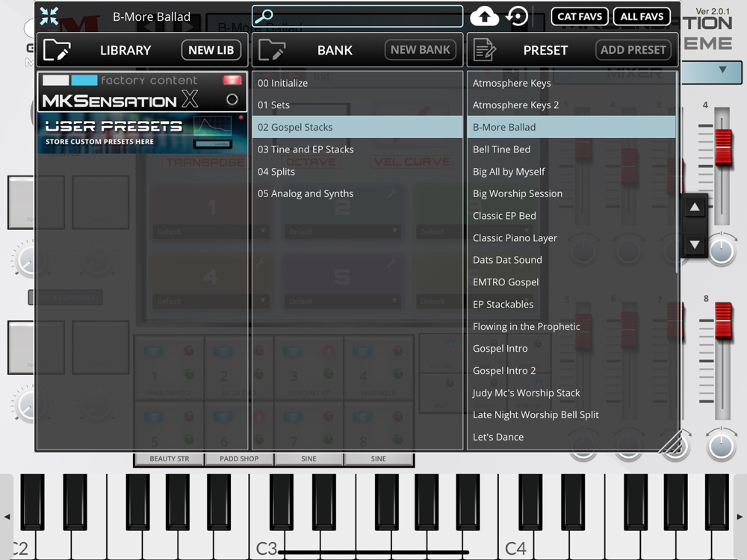This screenshot has height=560, width=747.
Task: Load the B-More Ballad preset
Action: coord(571,127)
